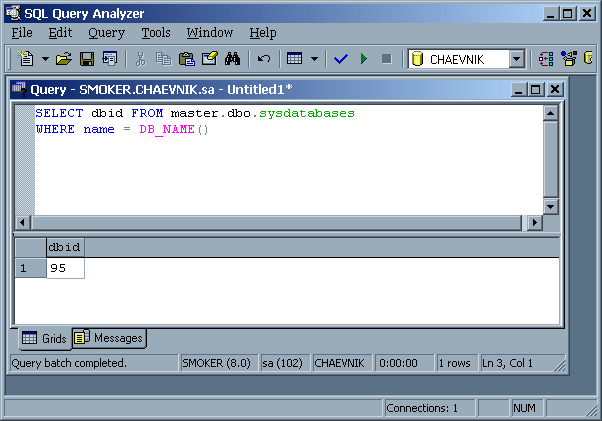This screenshot has width=602, height=421.
Task: Run the query with the green play icon
Action: tap(364, 59)
